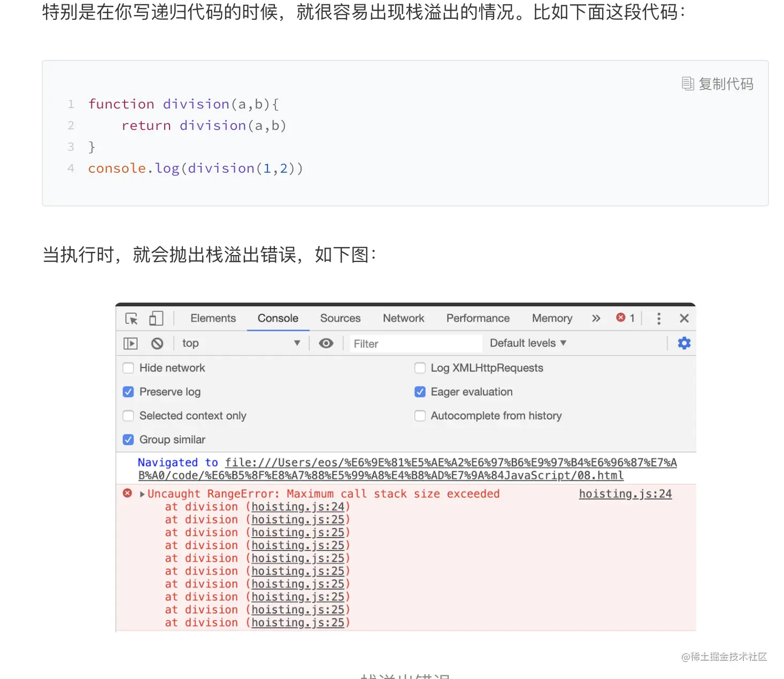This screenshot has height=679, width=784.
Task: Open the Performance tab
Action: (x=478, y=318)
